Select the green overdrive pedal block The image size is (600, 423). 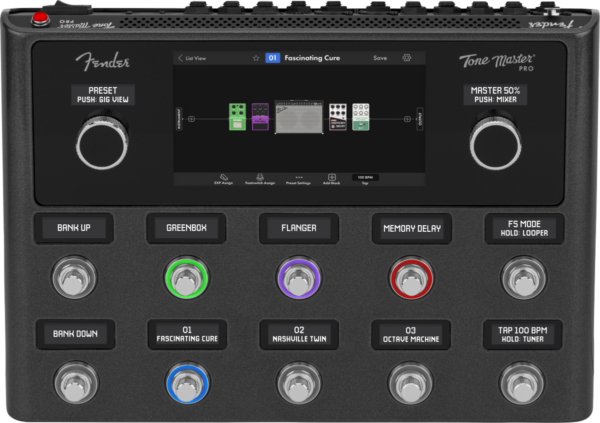238,117
